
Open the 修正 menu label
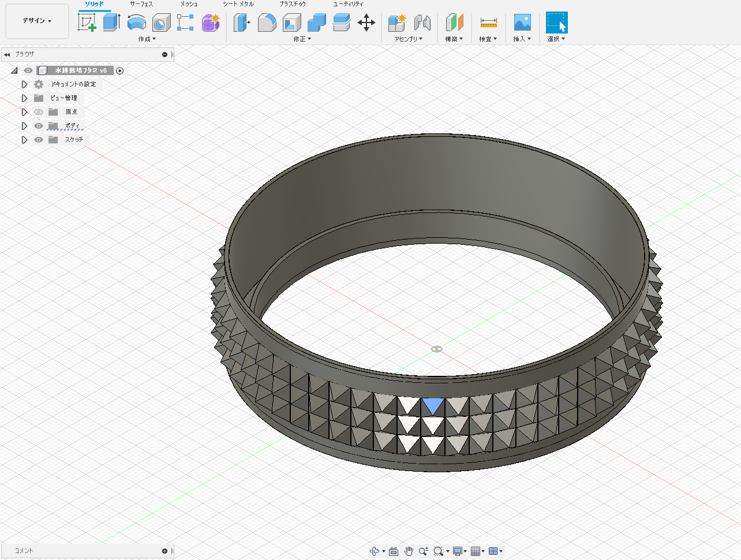tap(302, 39)
